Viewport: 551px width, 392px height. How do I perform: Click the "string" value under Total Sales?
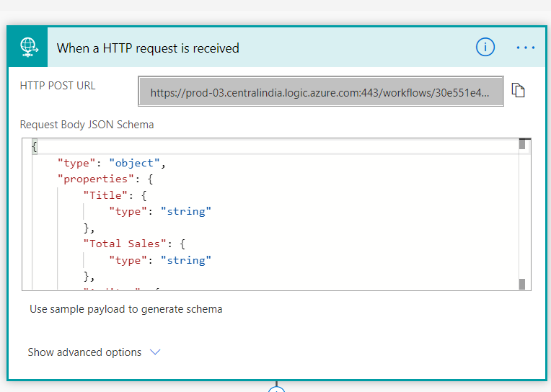point(186,260)
